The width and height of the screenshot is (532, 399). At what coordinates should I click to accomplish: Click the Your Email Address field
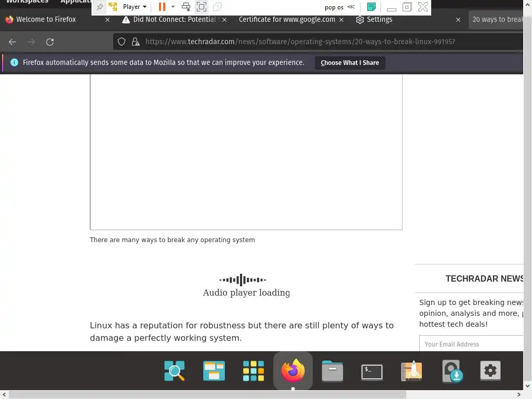[471, 344]
